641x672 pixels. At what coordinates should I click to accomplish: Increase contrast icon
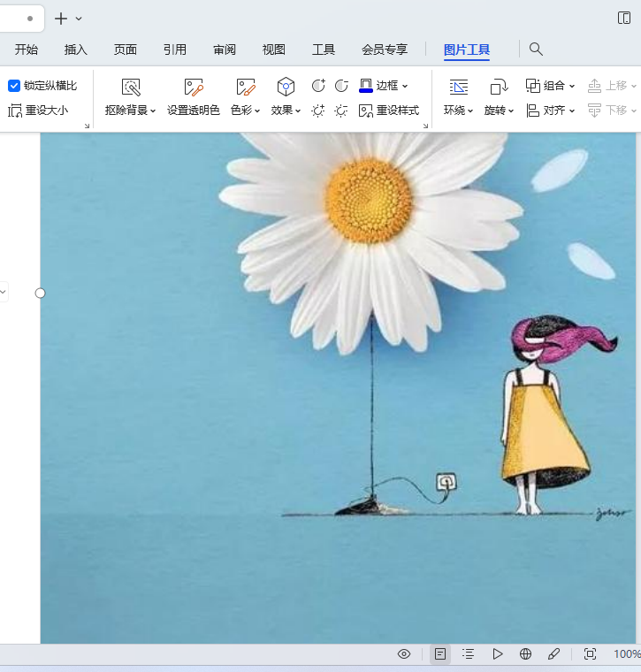(318, 86)
